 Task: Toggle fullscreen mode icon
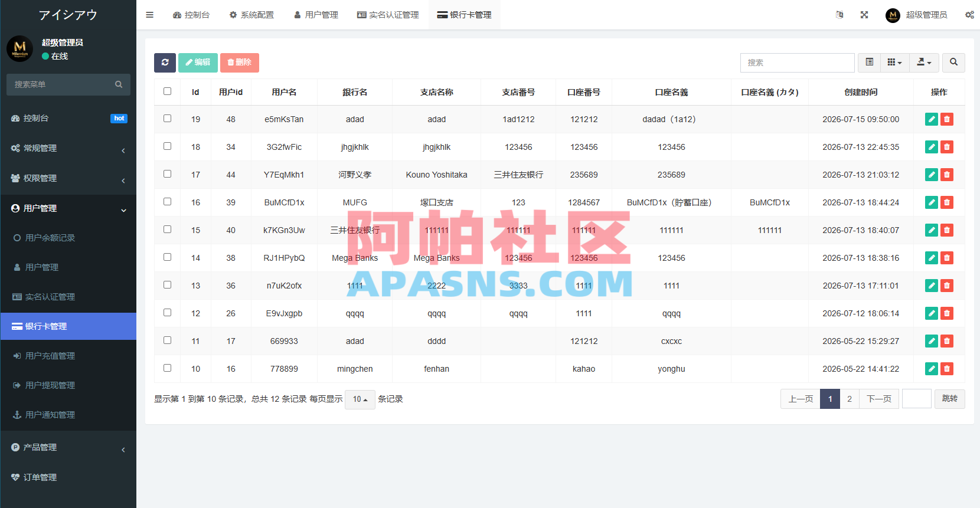pyautogui.click(x=864, y=15)
